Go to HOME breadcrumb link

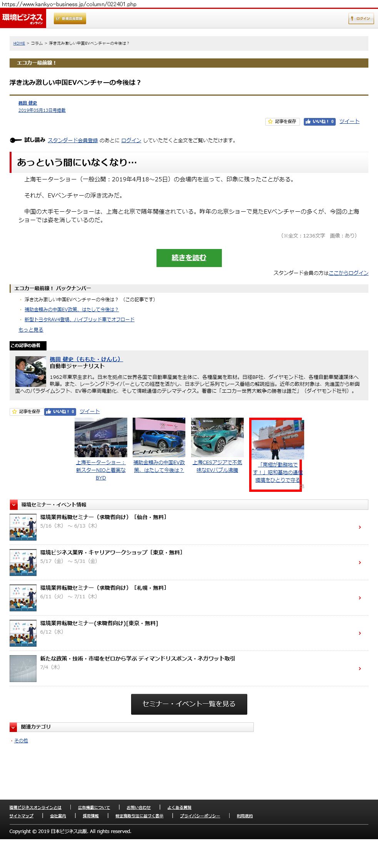(19, 43)
